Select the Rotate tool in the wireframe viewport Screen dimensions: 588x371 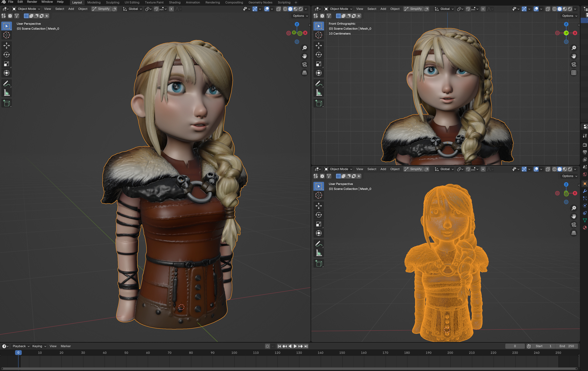tap(319, 215)
